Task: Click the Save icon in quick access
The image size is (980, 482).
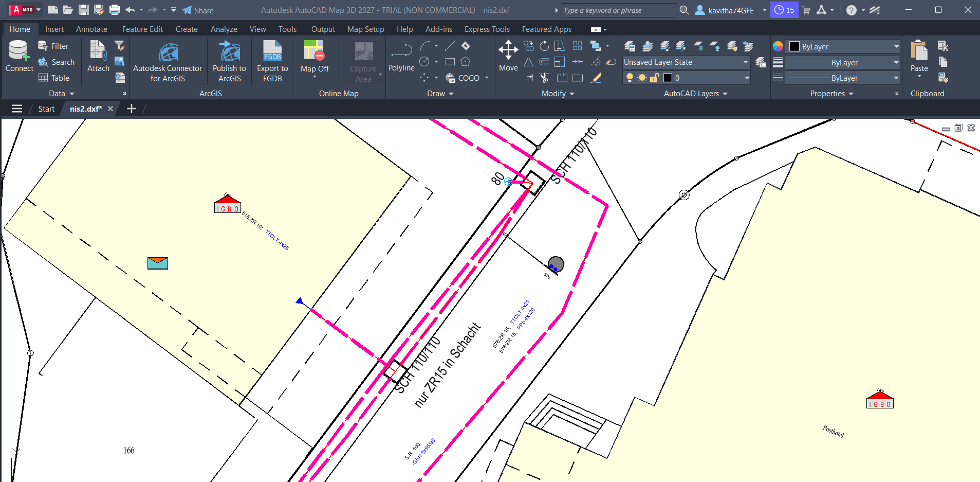Action: point(83,10)
